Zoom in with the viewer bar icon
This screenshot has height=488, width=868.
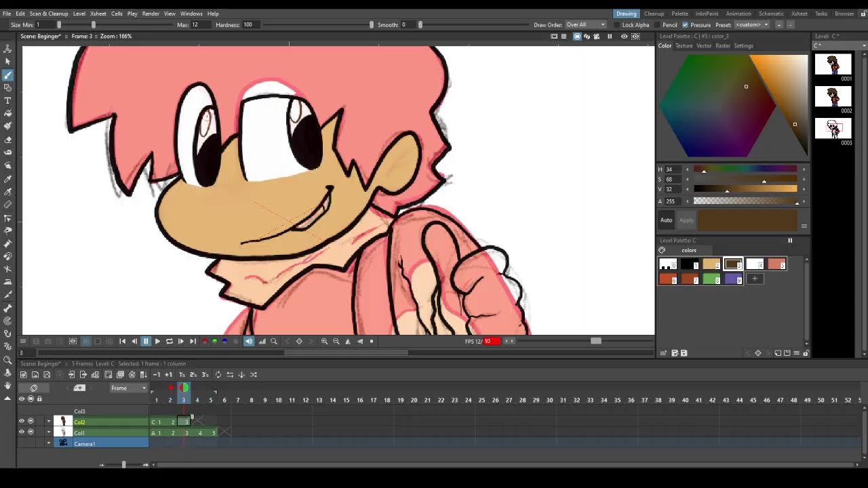[x=324, y=342]
